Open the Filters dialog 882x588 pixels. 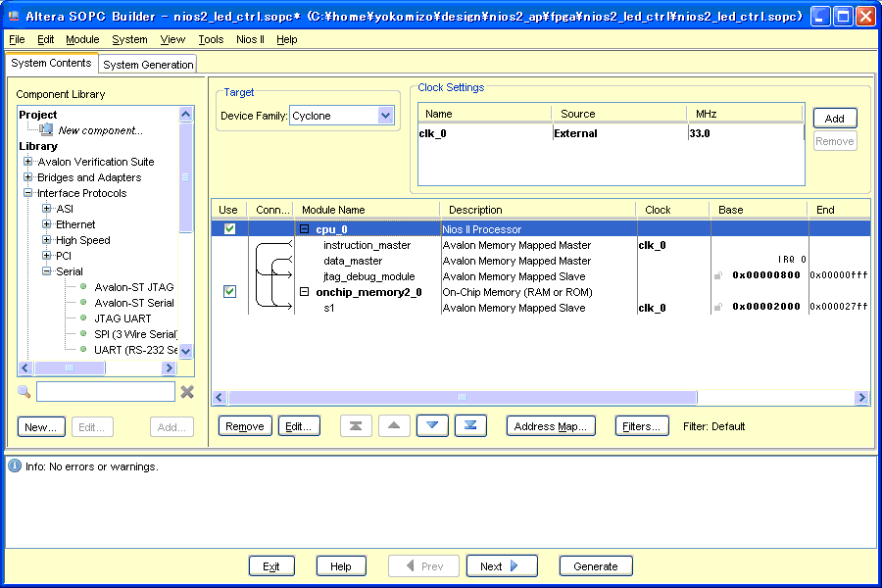tap(642, 426)
